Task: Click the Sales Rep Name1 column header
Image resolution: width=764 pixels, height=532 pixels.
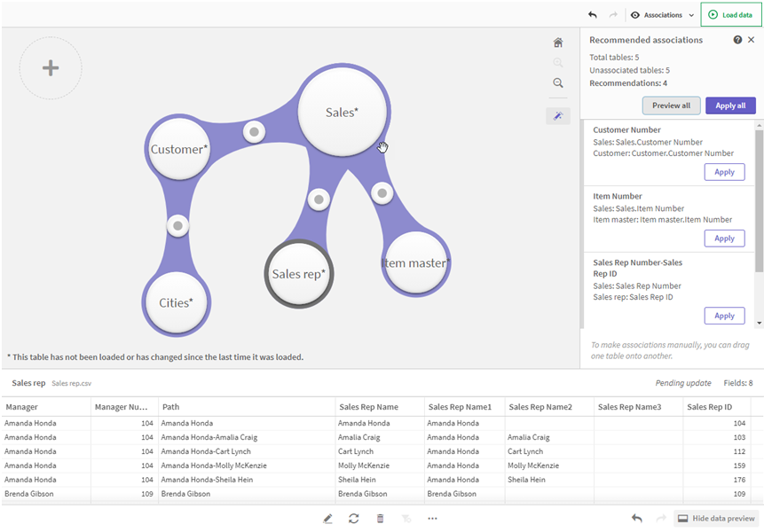Action: 464,407
